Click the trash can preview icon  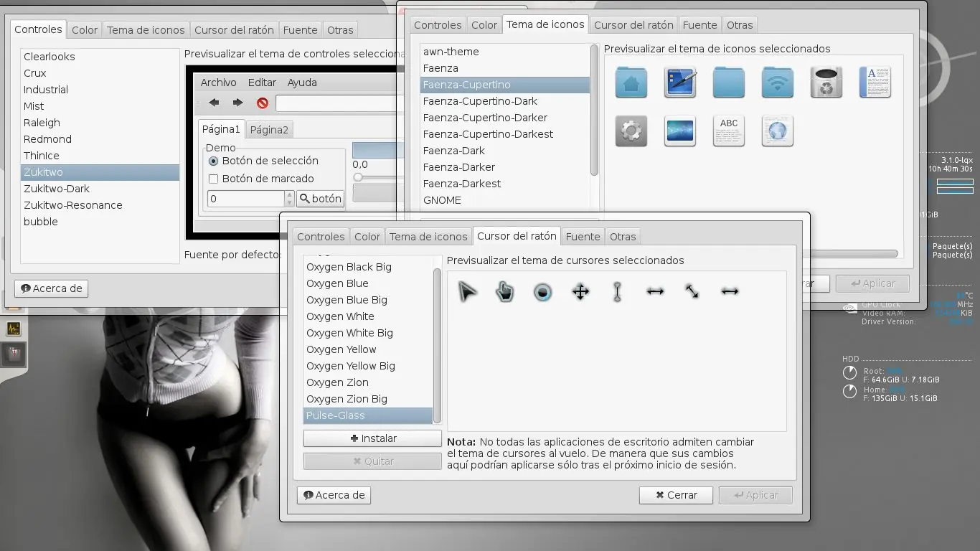[826, 83]
